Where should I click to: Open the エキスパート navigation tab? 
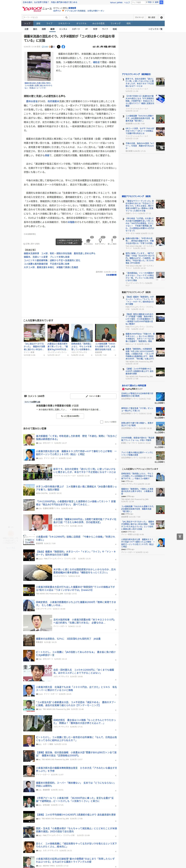(x=64, y=24)
